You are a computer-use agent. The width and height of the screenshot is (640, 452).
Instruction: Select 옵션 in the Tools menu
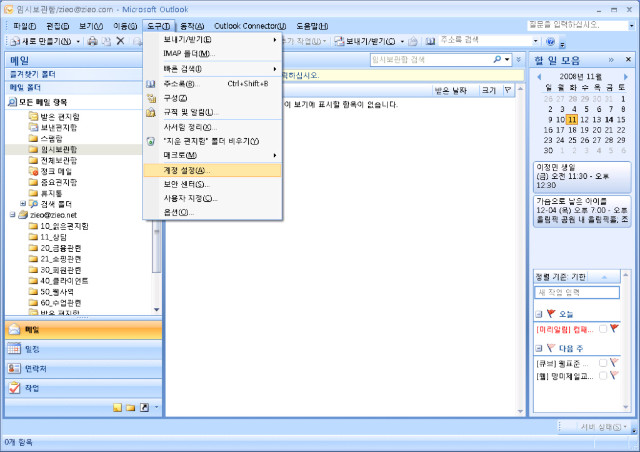coord(212,212)
